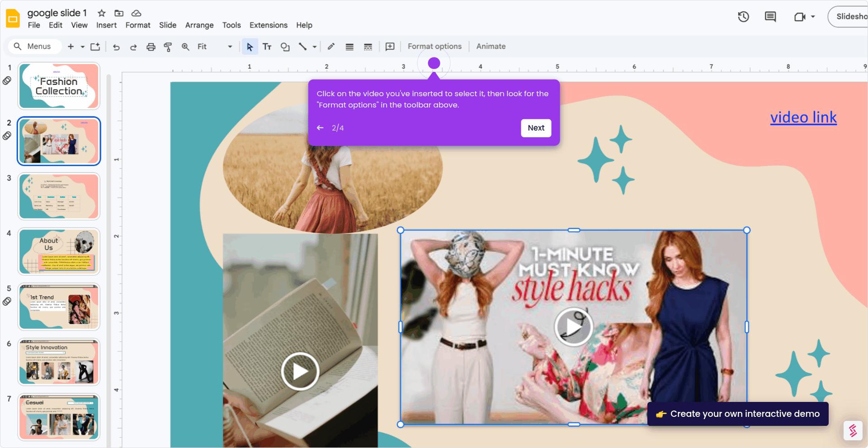Viewport: 868px width, 448px height.
Task: Select slide 4 About Us thumbnail
Action: pos(59,252)
